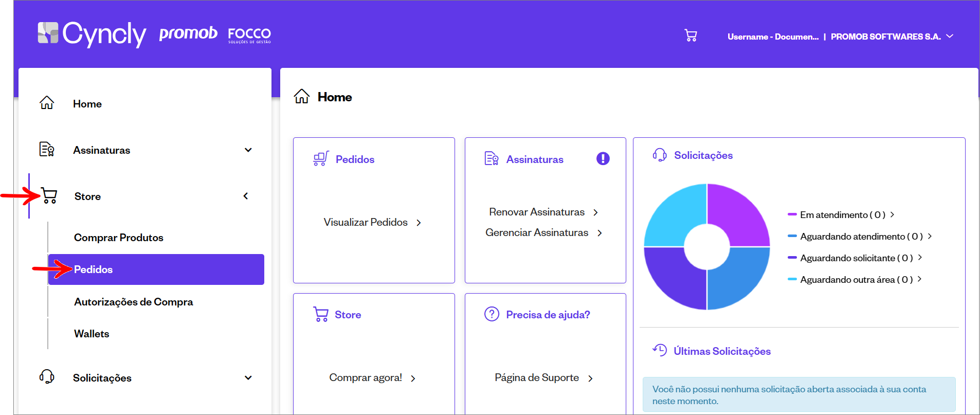This screenshot has height=415, width=980.
Task: Open the PROMOB SOFTWARES S.A. account dropdown
Action: click(892, 37)
